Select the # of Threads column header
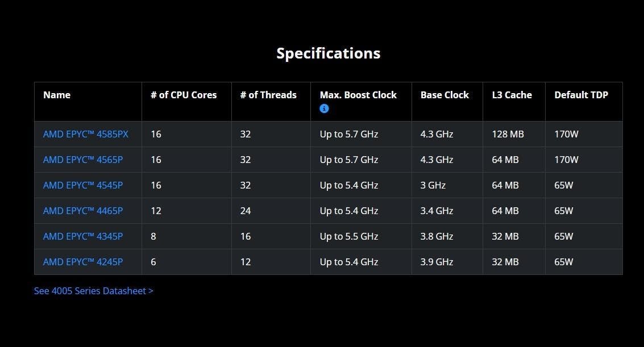 268,95
